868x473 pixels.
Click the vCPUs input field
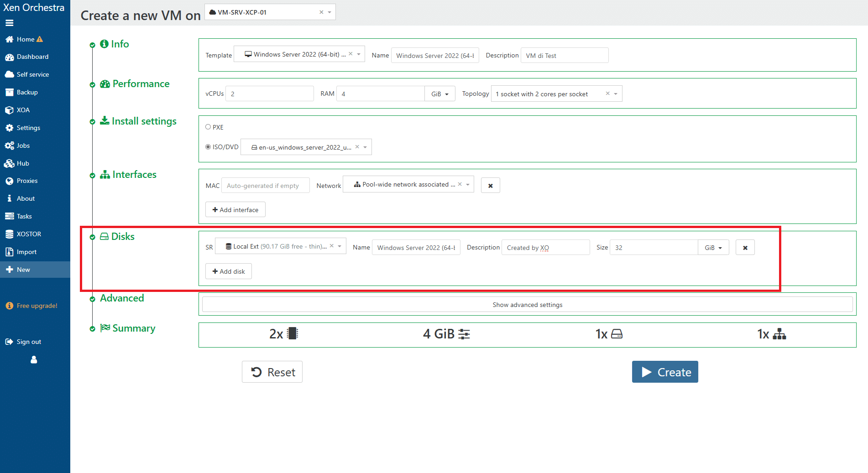[x=270, y=94]
